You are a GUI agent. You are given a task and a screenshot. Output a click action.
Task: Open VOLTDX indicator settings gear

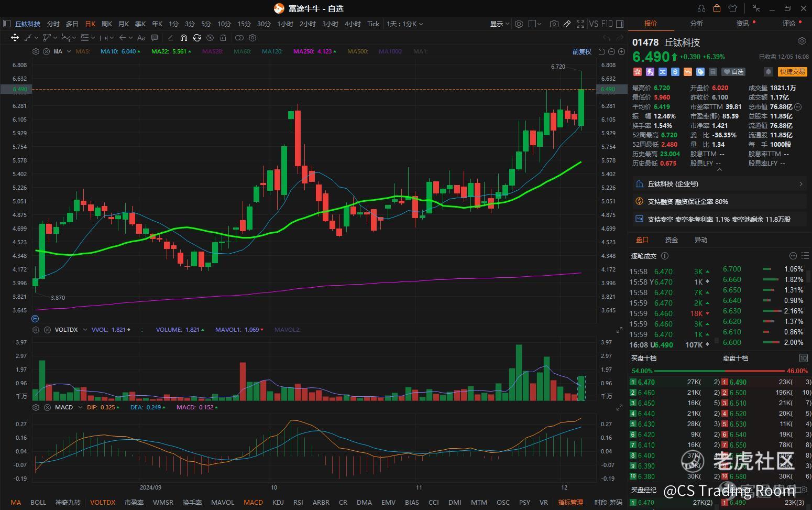tap(36, 330)
